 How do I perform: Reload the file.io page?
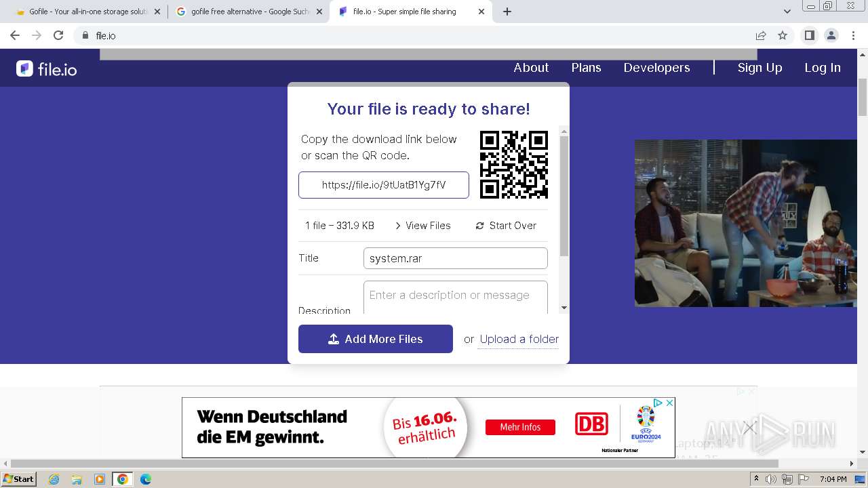58,35
